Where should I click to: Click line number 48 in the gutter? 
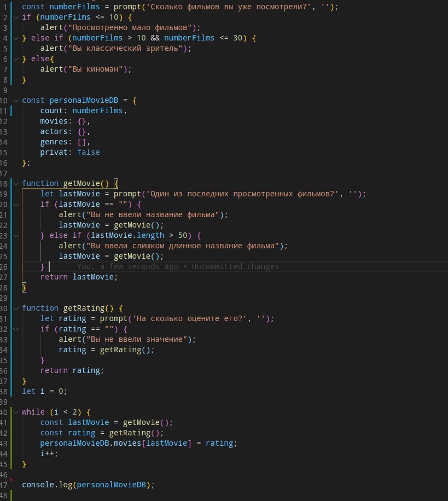click(x=3, y=496)
